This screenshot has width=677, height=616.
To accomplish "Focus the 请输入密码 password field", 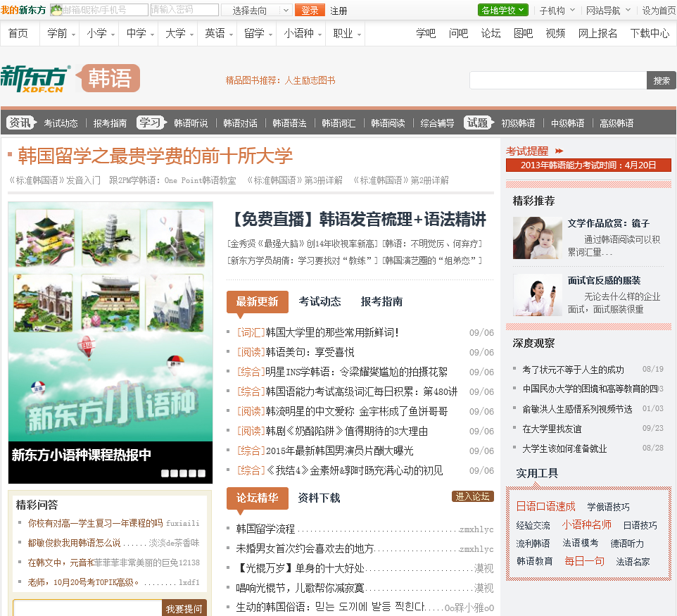I will click(x=184, y=10).
